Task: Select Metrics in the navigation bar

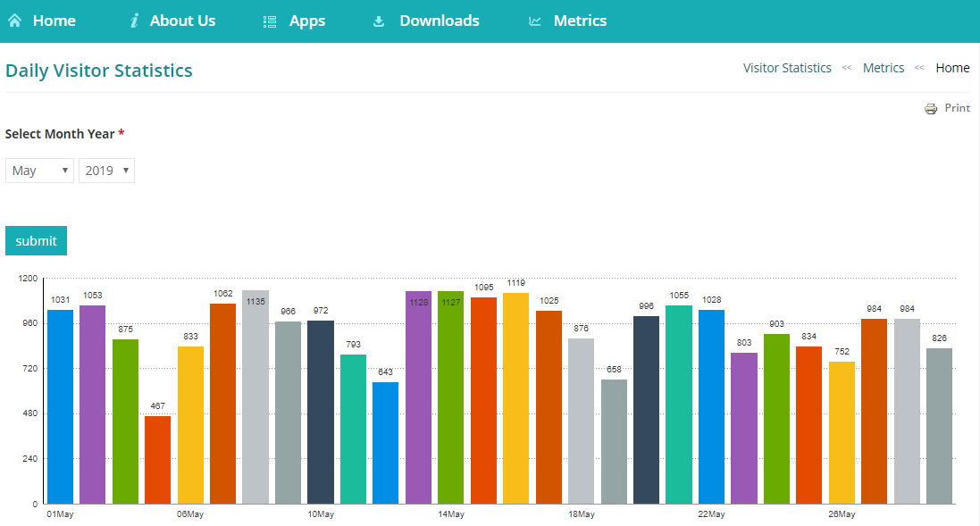Action: pyautogui.click(x=581, y=20)
